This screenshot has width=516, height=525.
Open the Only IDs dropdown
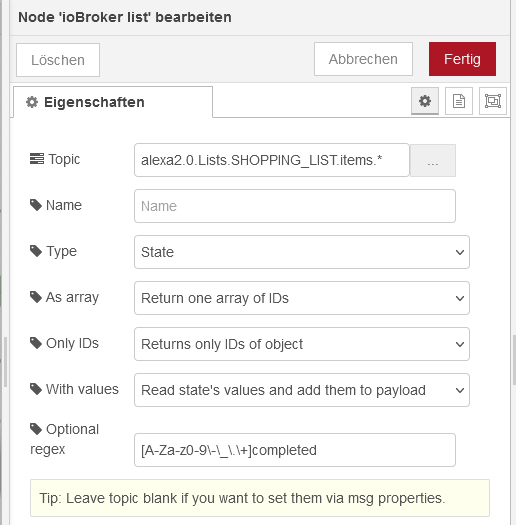point(302,344)
